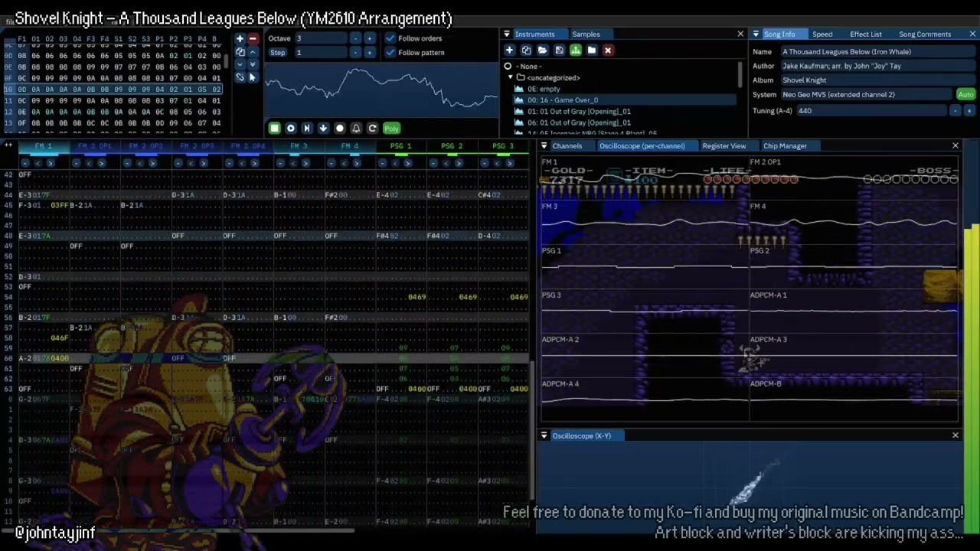Duplicate the current order row

coord(240,52)
